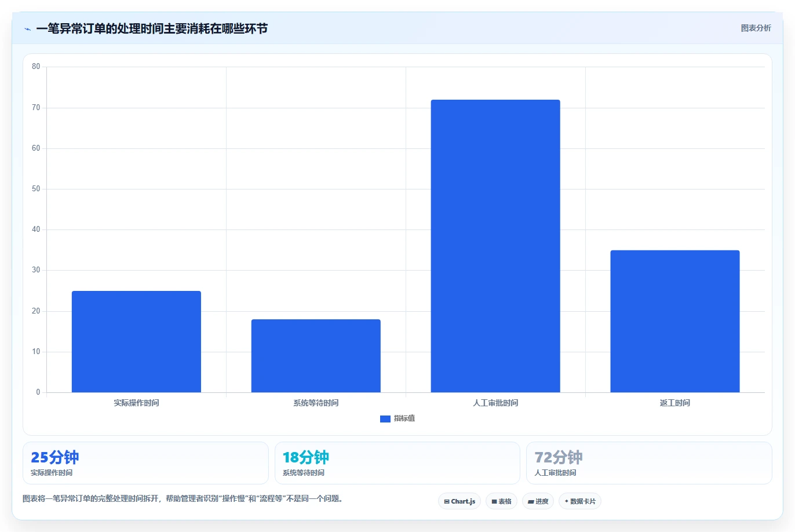Click the 实际操作时间 x-axis label
The image size is (795, 532).
[x=136, y=403]
